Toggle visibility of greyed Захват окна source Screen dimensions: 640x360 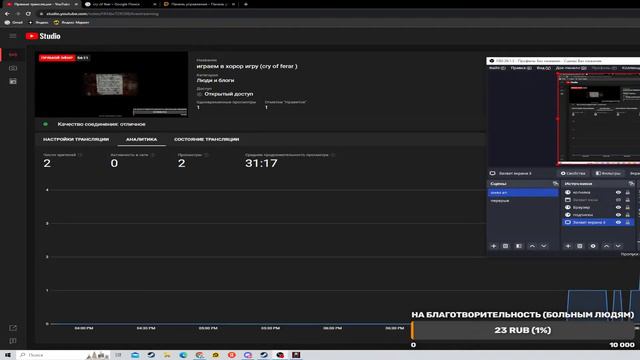(618, 200)
